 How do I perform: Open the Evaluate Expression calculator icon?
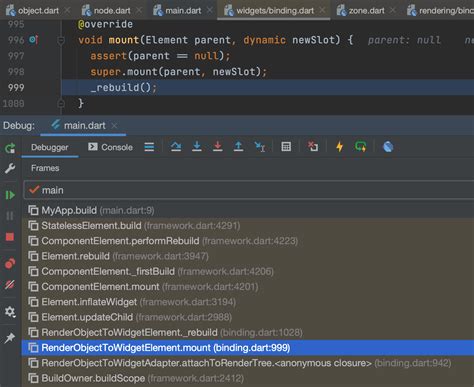pyautogui.click(x=286, y=147)
